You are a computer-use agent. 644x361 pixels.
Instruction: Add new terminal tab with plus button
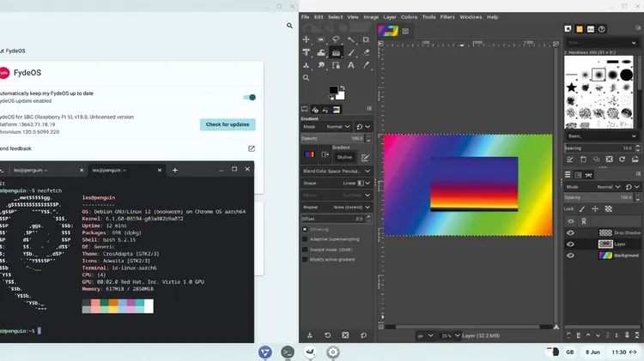click(x=175, y=170)
